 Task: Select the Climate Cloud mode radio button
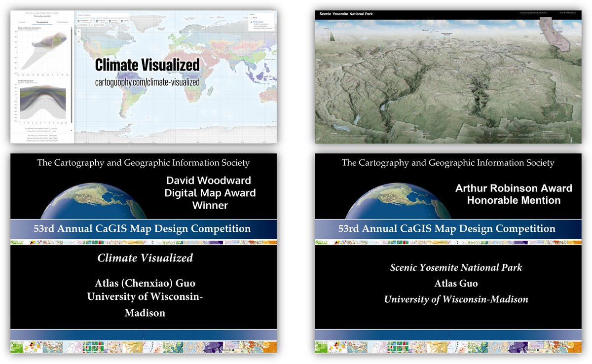pyautogui.click(x=251, y=22)
